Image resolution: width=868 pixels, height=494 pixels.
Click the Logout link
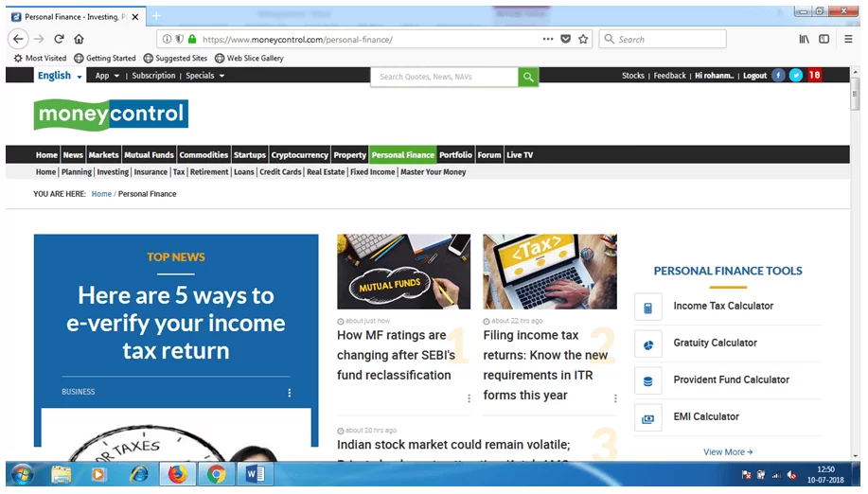click(754, 76)
